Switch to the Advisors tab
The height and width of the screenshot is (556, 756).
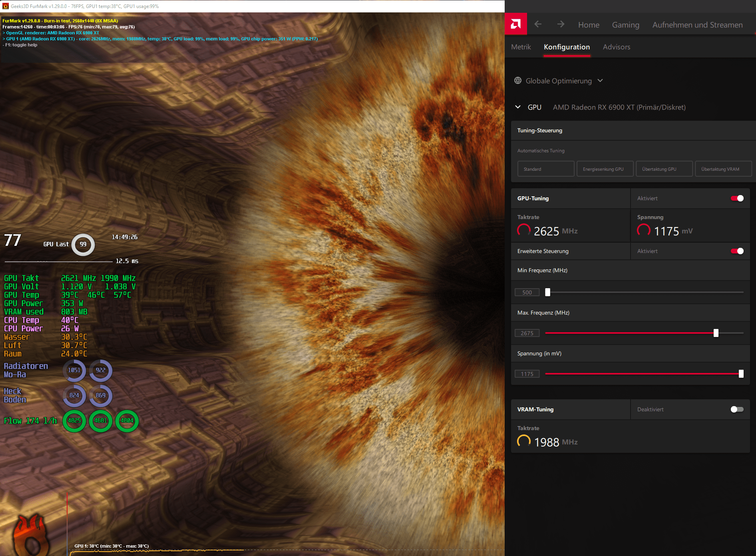coord(617,47)
